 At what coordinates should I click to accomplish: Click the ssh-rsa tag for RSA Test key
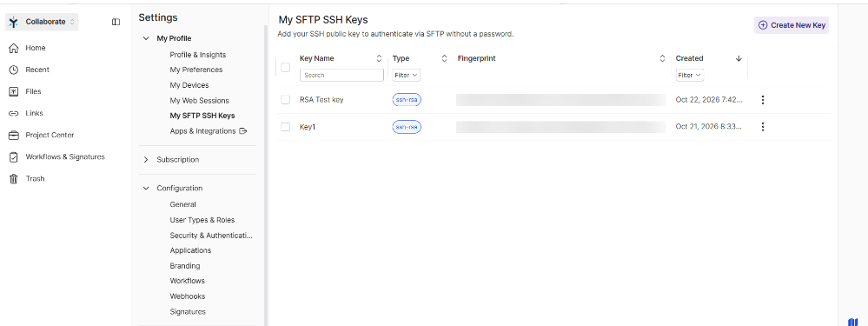(x=407, y=100)
